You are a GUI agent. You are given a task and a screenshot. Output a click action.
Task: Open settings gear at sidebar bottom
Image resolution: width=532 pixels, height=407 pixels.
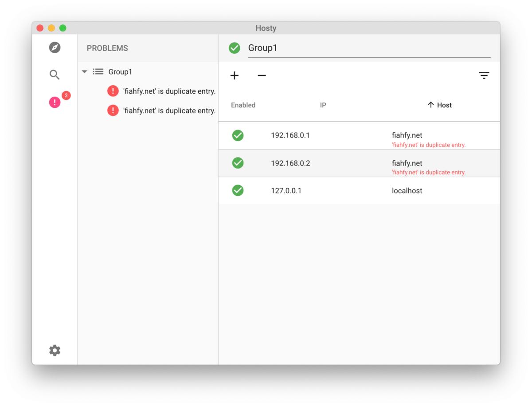coord(55,351)
